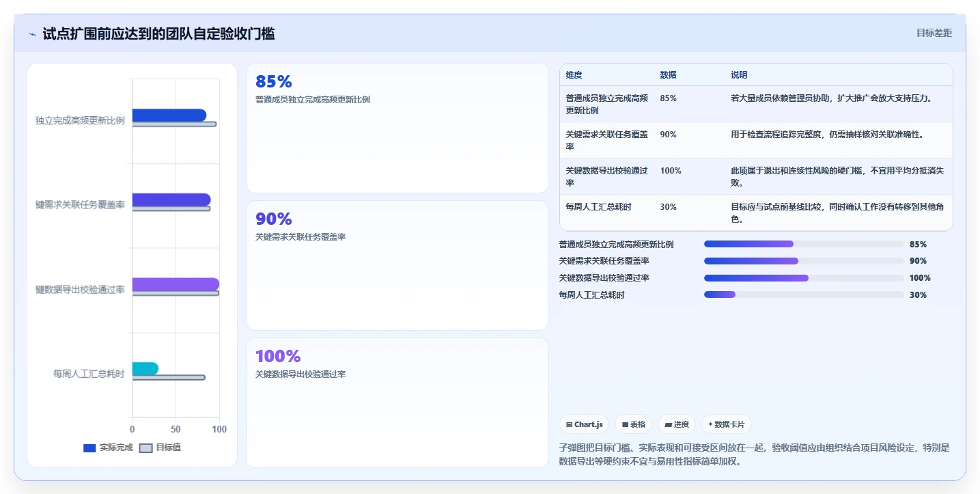
Task: Click the large 90% figure in the second card
Action: tap(273, 219)
